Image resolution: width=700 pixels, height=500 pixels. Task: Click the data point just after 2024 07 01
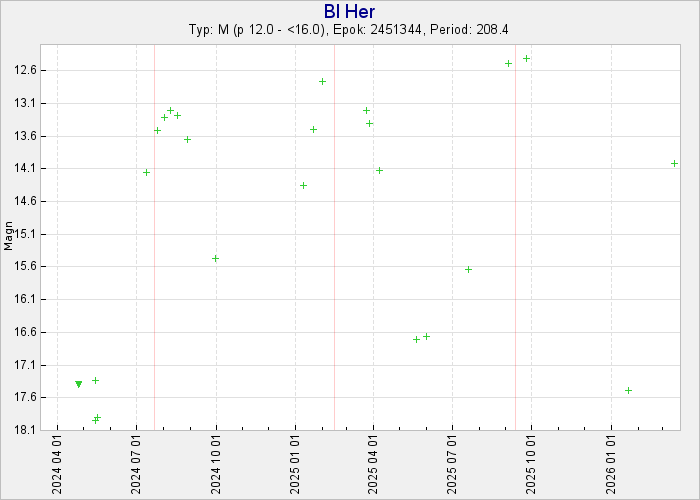[146, 172]
